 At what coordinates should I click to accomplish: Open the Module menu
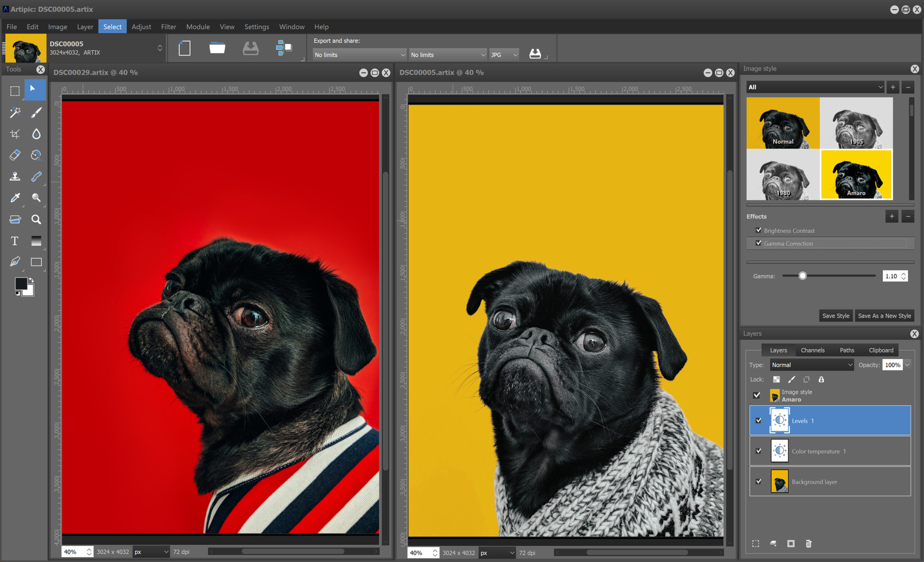(x=198, y=27)
